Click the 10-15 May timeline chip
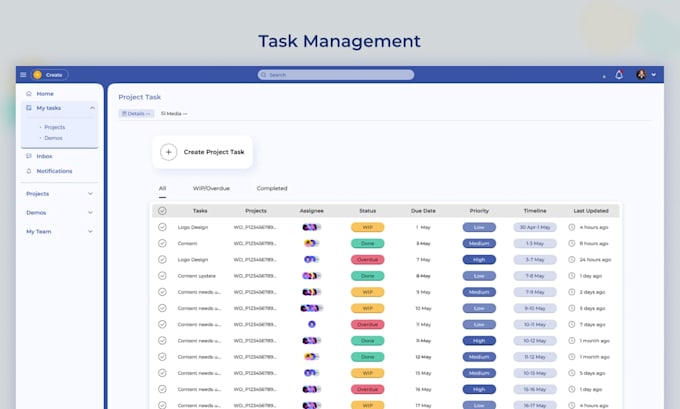Image resolution: width=680 pixels, height=409 pixels. (535, 373)
